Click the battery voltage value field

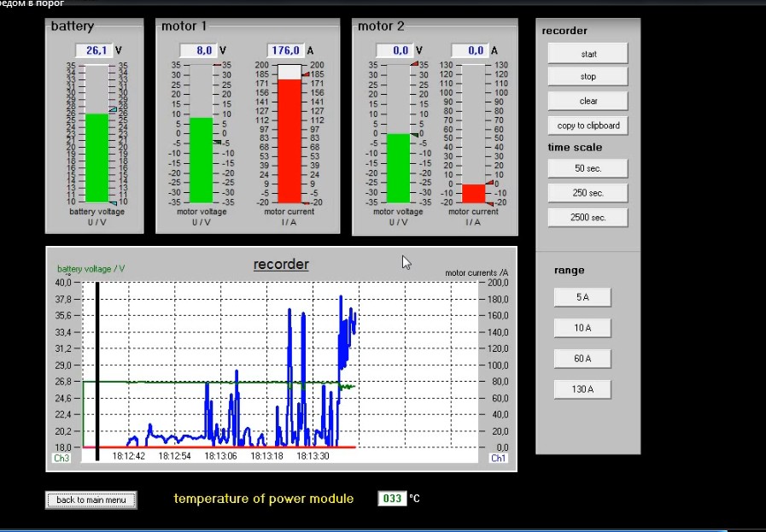click(x=93, y=51)
